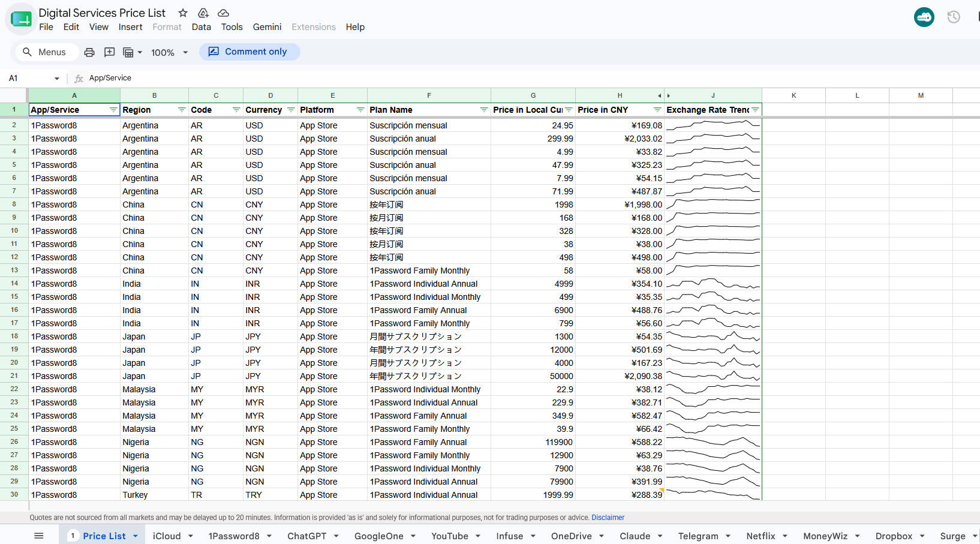Click the insert comment toolbar icon
This screenshot has width=980, height=544.
pos(109,52)
